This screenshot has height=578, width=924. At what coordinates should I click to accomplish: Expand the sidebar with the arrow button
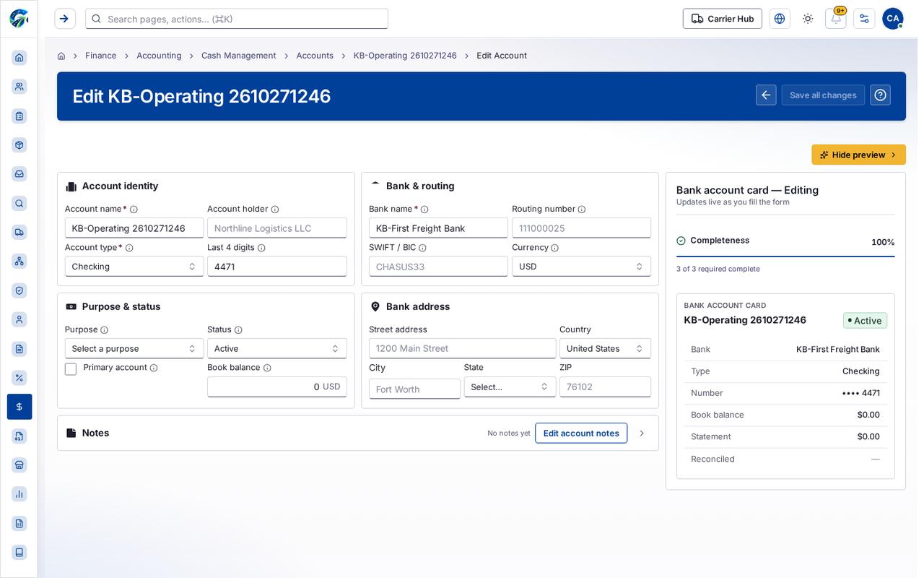click(65, 19)
